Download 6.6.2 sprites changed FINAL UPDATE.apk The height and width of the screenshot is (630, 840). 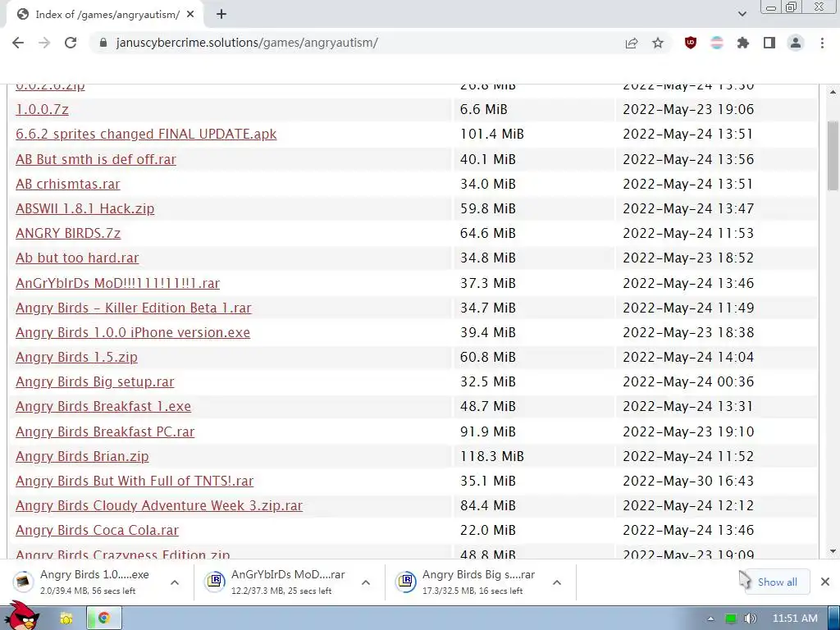pos(146,134)
